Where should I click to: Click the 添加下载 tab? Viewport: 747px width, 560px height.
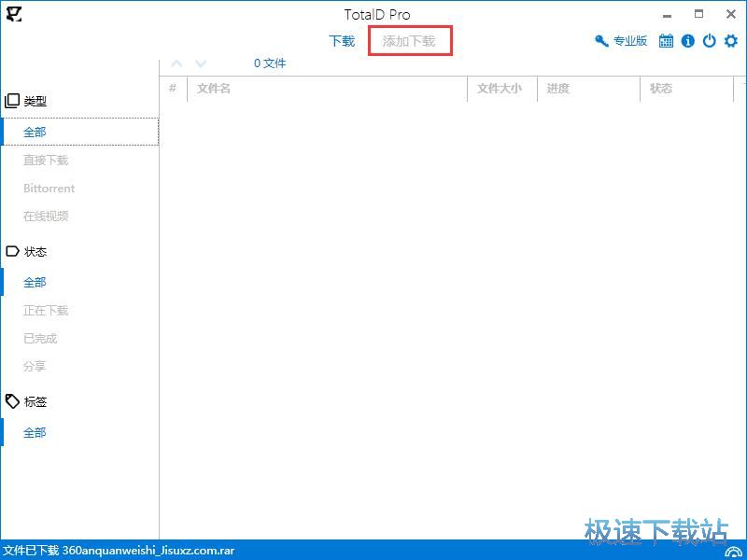click(x=409, y=41)
